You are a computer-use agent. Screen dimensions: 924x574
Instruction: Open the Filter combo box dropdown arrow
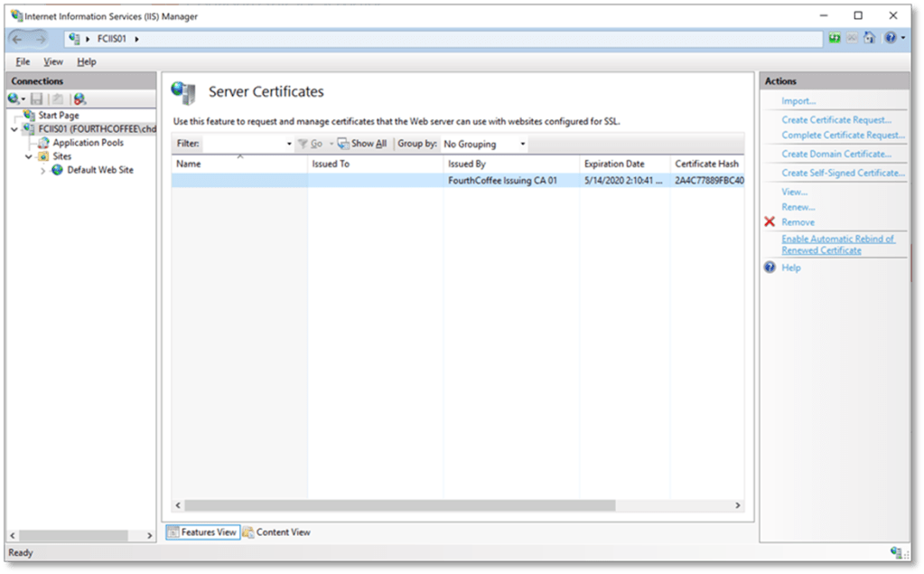point(289,144)
